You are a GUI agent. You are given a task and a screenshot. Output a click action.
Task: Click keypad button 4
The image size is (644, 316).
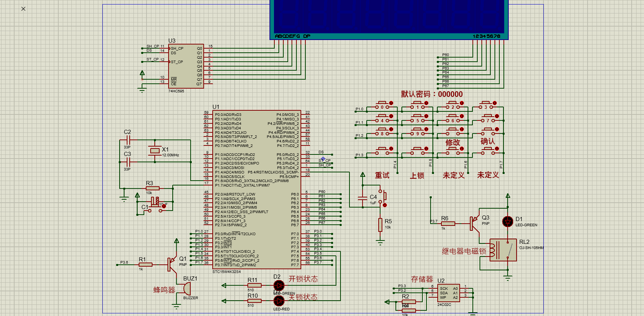click(x=382, y=119)
